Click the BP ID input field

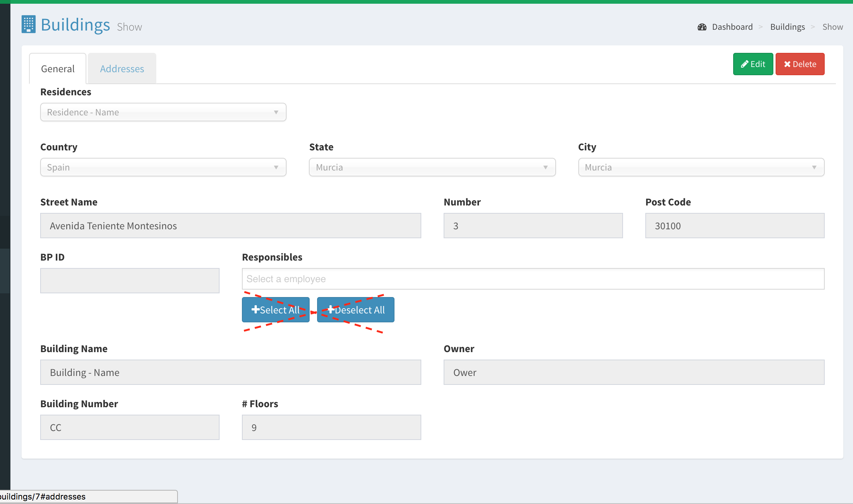point(130,281)
